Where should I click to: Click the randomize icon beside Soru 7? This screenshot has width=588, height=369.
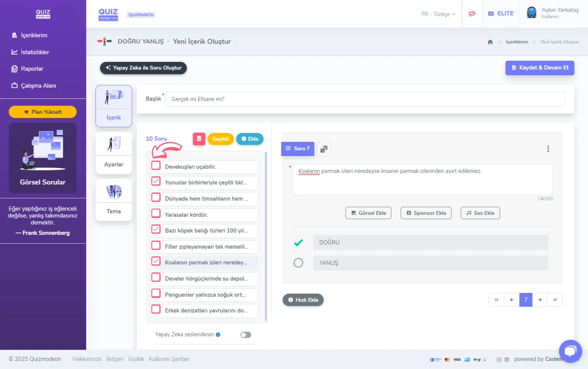click(x=324, y=149)
